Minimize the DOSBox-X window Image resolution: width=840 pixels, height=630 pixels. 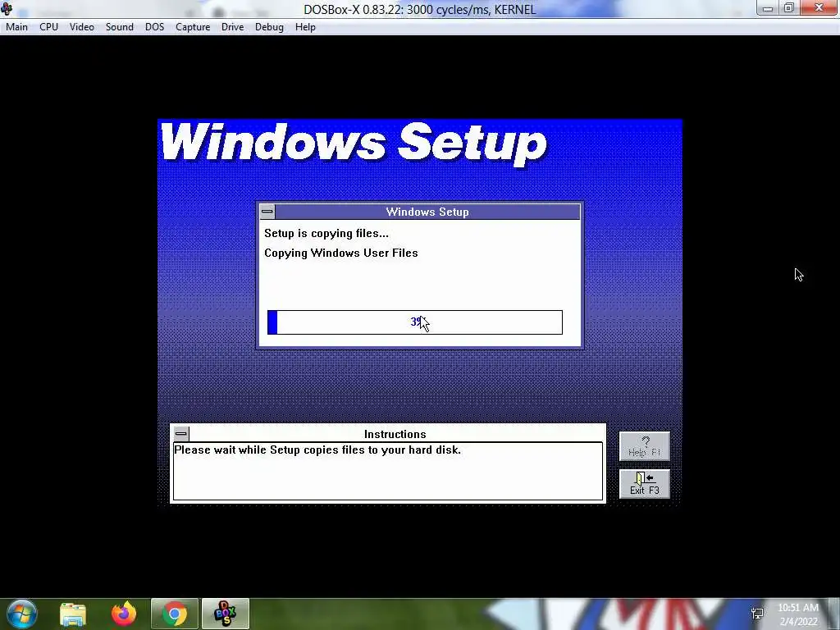pos(768,8)
